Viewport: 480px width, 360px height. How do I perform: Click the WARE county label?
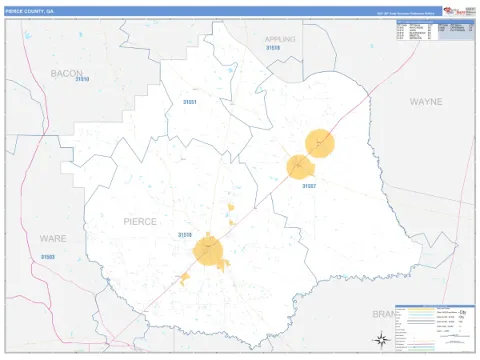coord(53,238)
